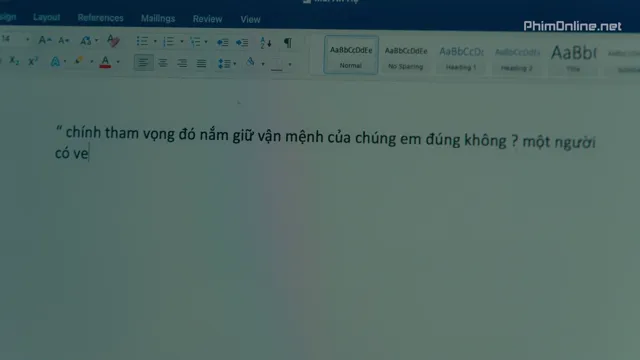Apply text highlight color marker
640x360 pixels.
[79, 61]
